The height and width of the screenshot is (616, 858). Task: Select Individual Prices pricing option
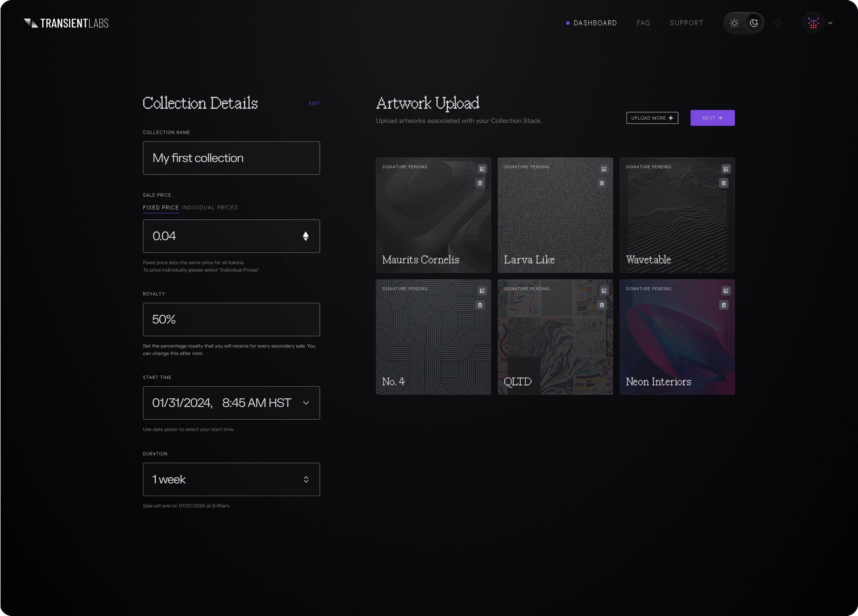(x=210, y=207)
